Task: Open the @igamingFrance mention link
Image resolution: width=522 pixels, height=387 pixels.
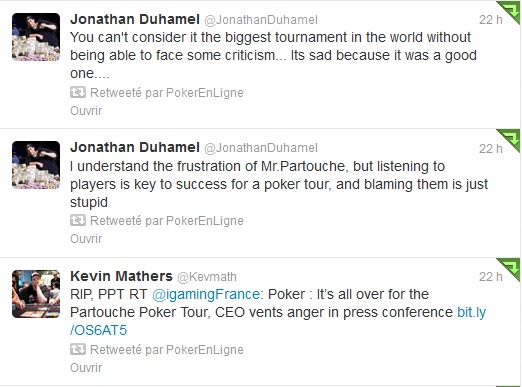Action: click(206, 294)
